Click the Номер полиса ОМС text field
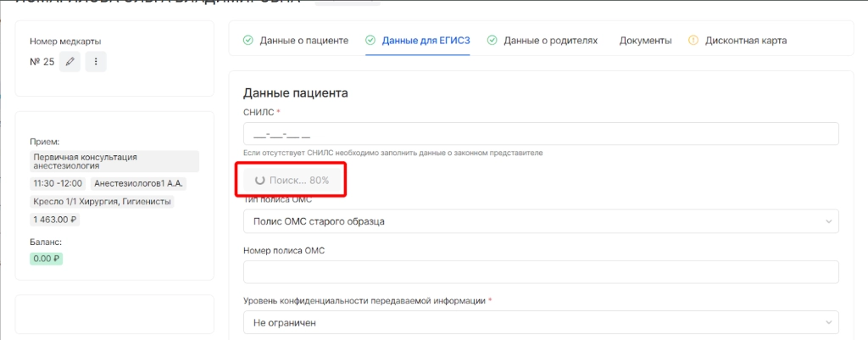Image resolution: width=868 pixels, height=340 pixels. [x=540, y=272]
